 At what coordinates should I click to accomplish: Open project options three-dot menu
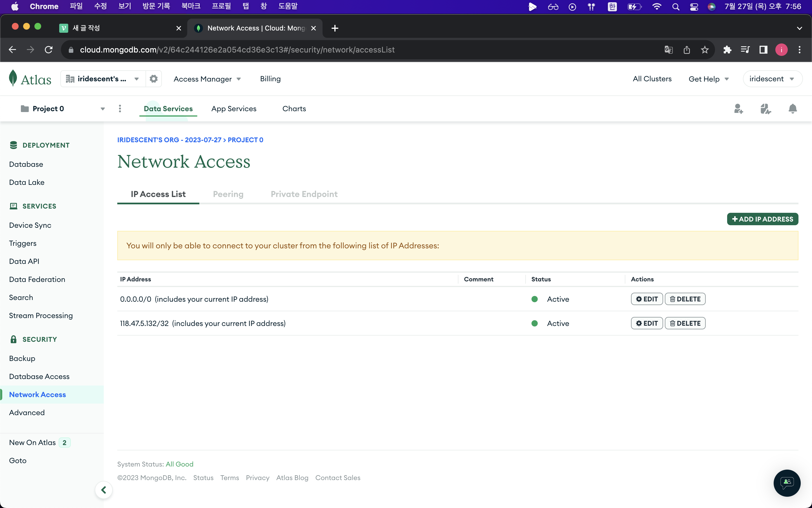tap(120, 109)
